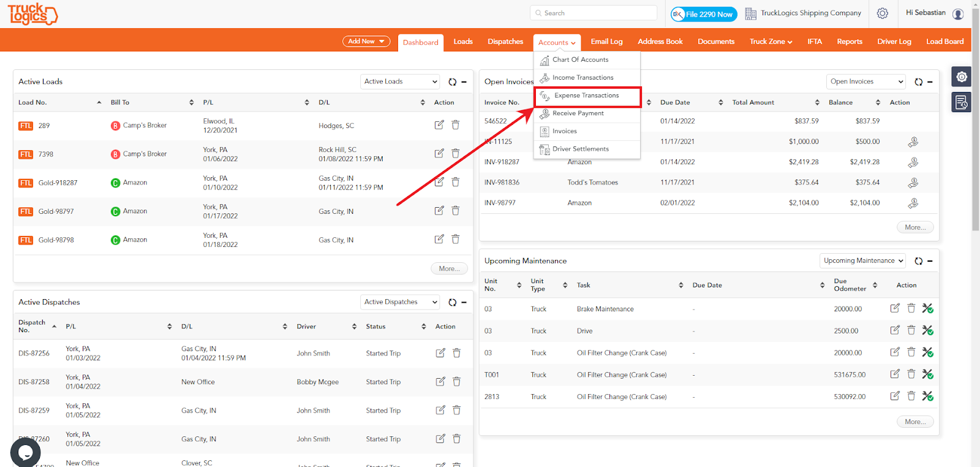Delete dispatch DIS-87258 using the trash icon

click(x=457, y=381)
